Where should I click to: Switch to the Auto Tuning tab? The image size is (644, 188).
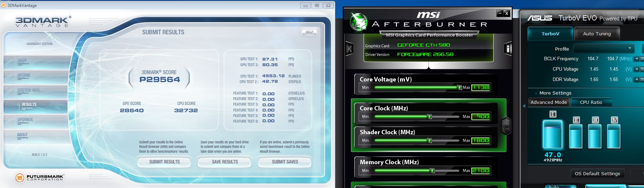(597, 34)
